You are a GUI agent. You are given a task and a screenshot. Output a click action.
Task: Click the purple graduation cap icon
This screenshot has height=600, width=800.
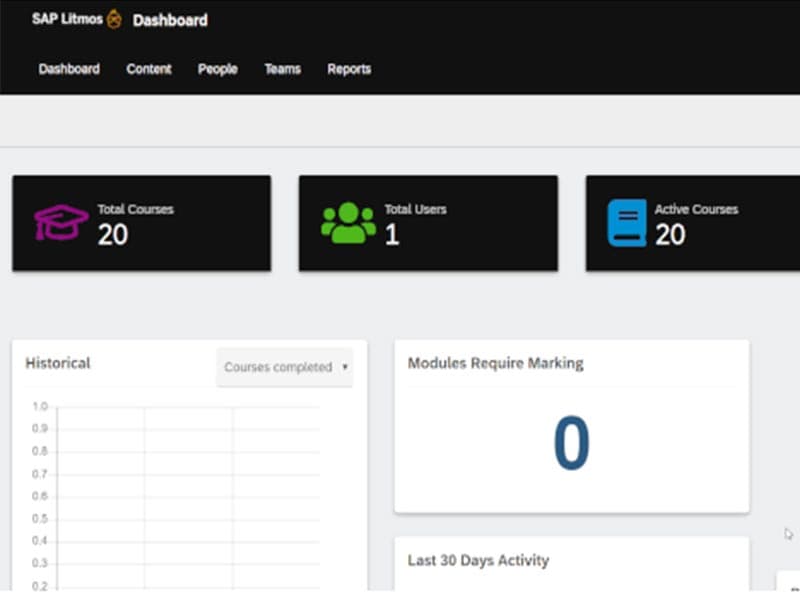61,222
